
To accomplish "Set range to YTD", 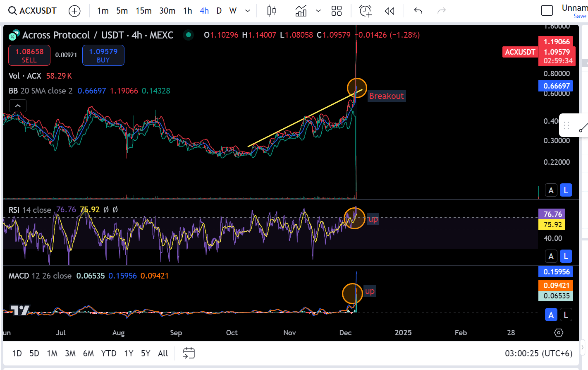I will (109, 353).
